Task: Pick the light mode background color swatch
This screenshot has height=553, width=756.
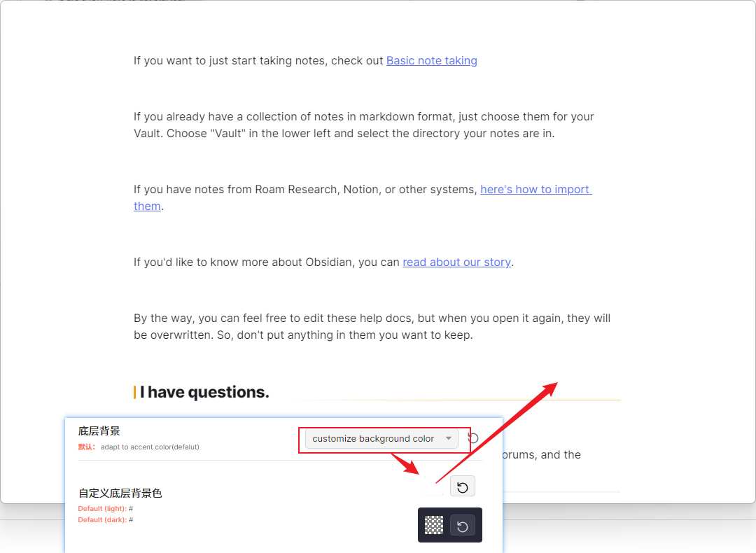Action: point(434,486)
